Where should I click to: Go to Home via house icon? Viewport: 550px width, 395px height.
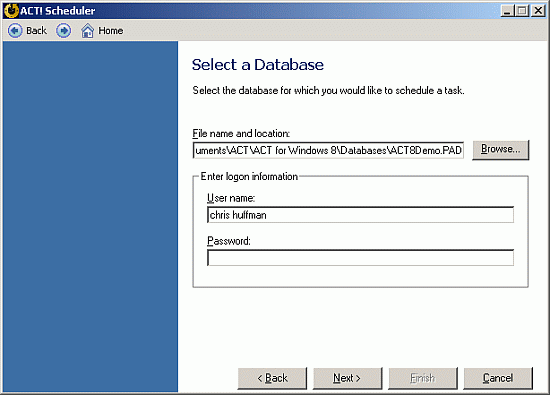click(87, 31)
